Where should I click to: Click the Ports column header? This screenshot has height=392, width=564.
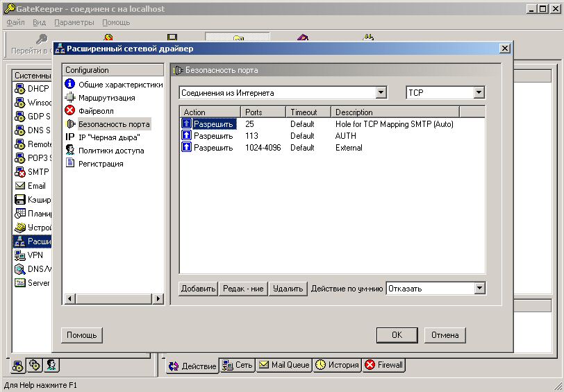tap(263, 112)
